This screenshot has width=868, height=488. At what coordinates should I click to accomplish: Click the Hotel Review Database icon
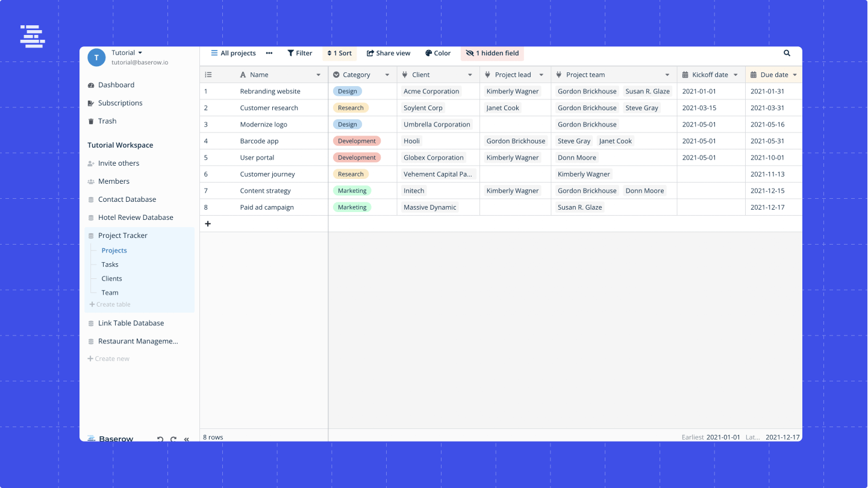click(x=91, y=217)
